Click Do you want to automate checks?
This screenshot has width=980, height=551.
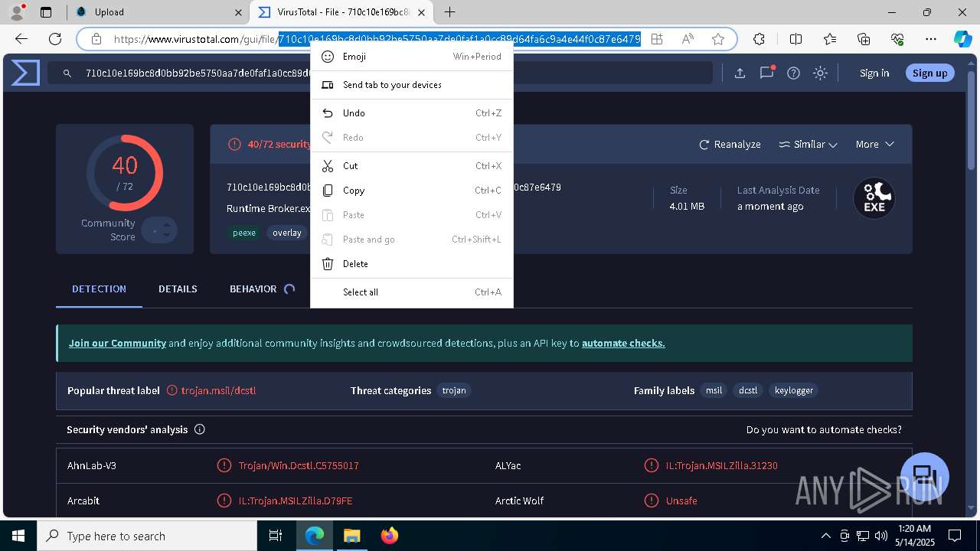[x=824, y=430]
